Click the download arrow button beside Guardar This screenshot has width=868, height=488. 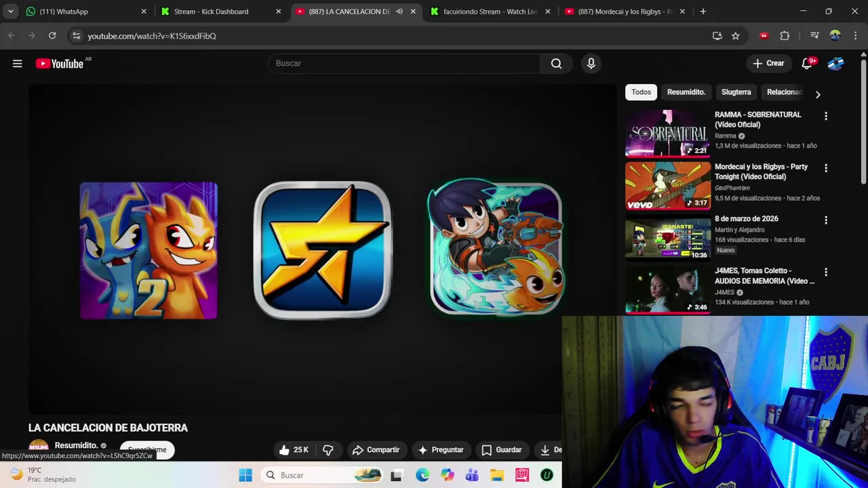pyautogui.click(x=548, y=450)
